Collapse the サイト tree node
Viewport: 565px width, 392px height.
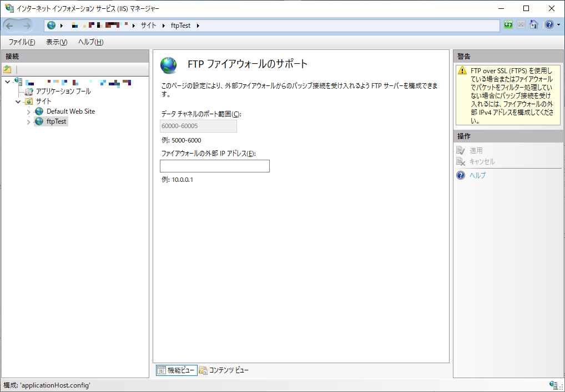(18, 101)
